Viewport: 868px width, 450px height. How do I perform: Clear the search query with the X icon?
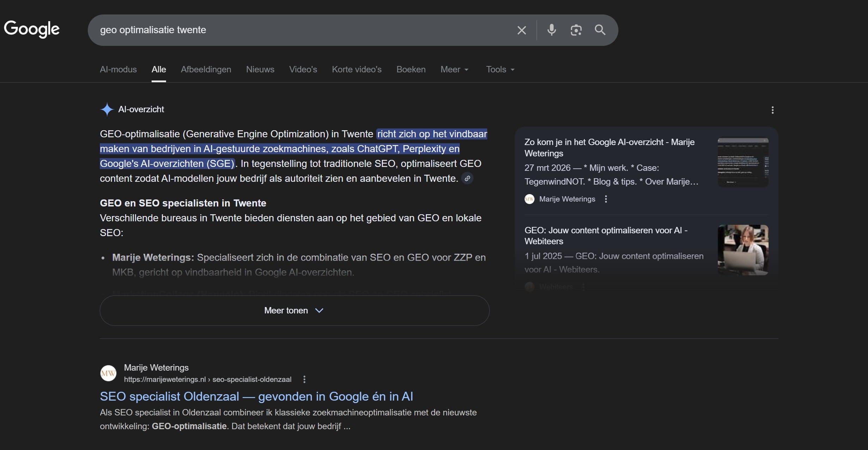[521, 30]
